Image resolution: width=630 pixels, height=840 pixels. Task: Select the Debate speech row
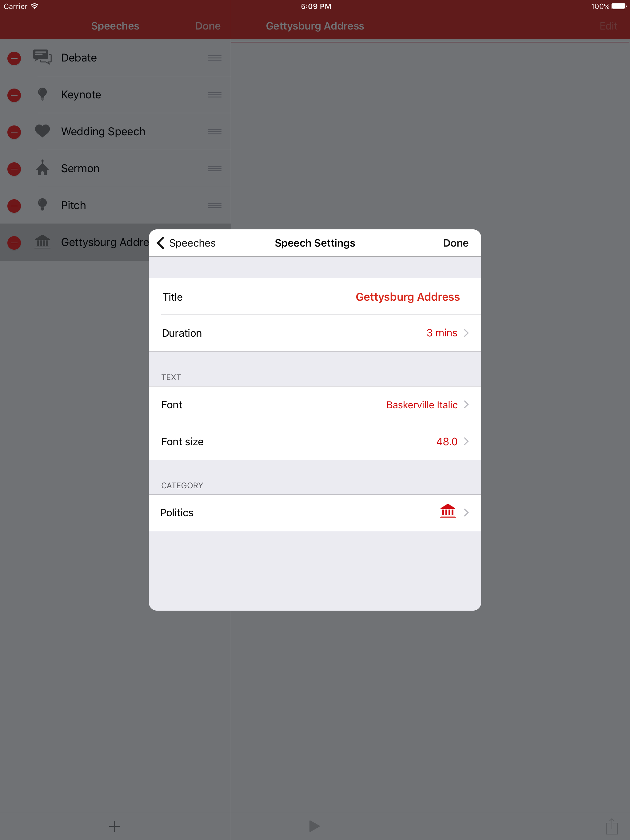115,58
